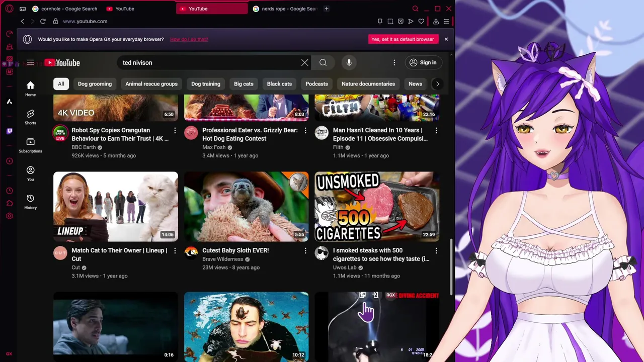
Task: Search open tabs with the magnifier icon
Action: click(415, 9)
